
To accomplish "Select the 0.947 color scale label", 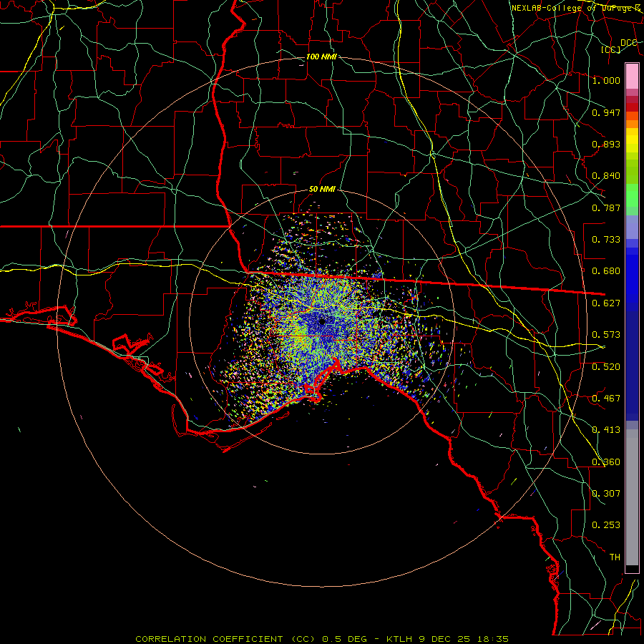I will click(x=606, y=112).
